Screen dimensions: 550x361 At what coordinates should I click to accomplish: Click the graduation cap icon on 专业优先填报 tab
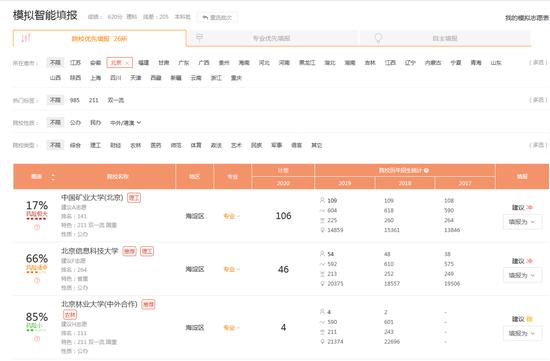(199, 37)
